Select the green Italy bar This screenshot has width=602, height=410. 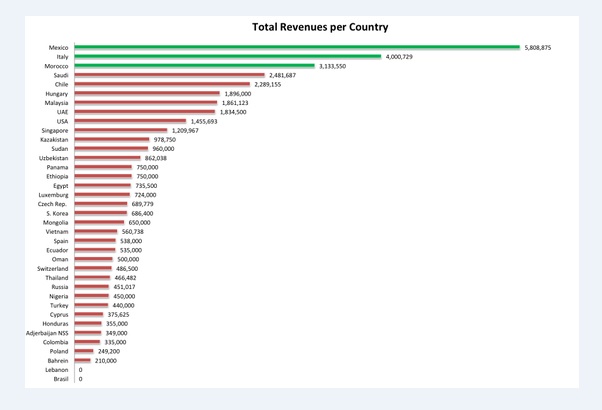(228, 57)
